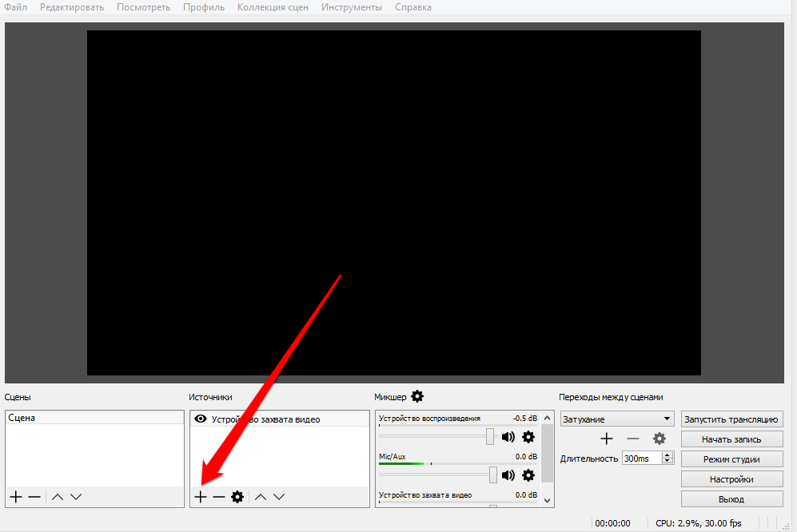Remove the selected scene with minus icon
Image resolution: width=797 pixels, height=532 pixels.
[34, 497]
